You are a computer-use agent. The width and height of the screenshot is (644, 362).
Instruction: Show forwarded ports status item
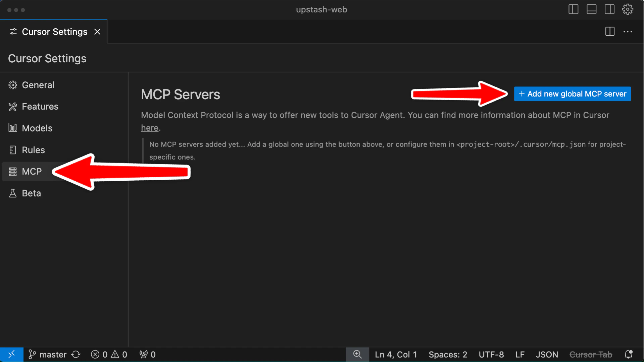pyautogui.click(x=147, y=354)
